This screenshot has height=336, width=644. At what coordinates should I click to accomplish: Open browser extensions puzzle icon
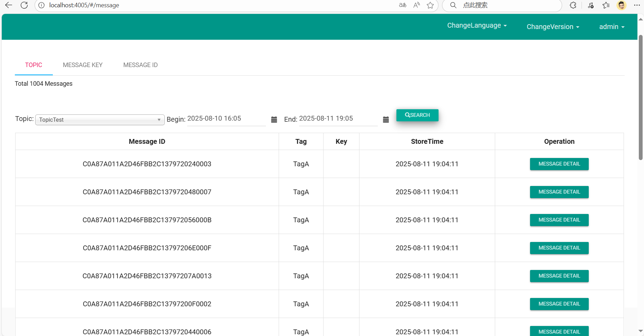pyautogui.click(x=573, y=5)
